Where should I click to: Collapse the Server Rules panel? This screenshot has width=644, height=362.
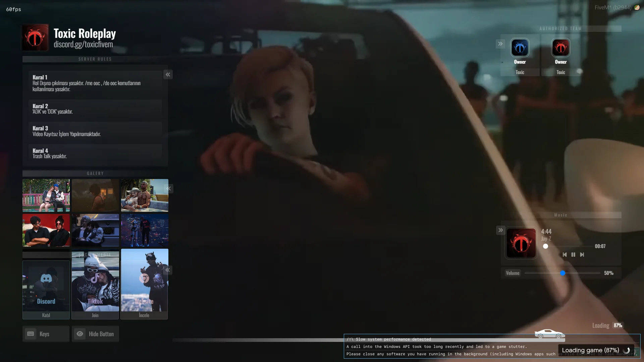pos(168,75)
